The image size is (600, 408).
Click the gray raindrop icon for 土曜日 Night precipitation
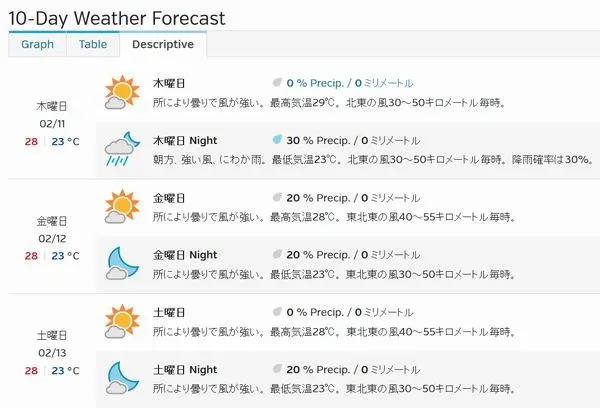277,369
